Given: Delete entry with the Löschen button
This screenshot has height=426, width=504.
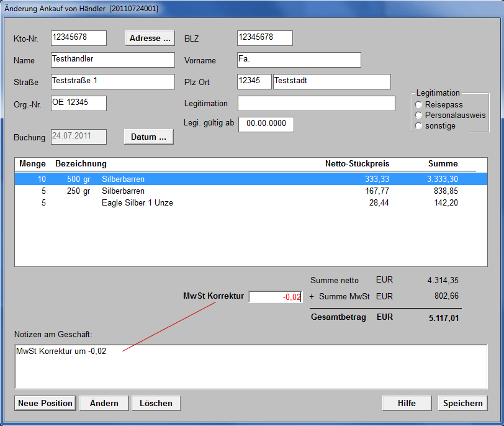Looking at the screenshot, I should [x=156, y=403].
